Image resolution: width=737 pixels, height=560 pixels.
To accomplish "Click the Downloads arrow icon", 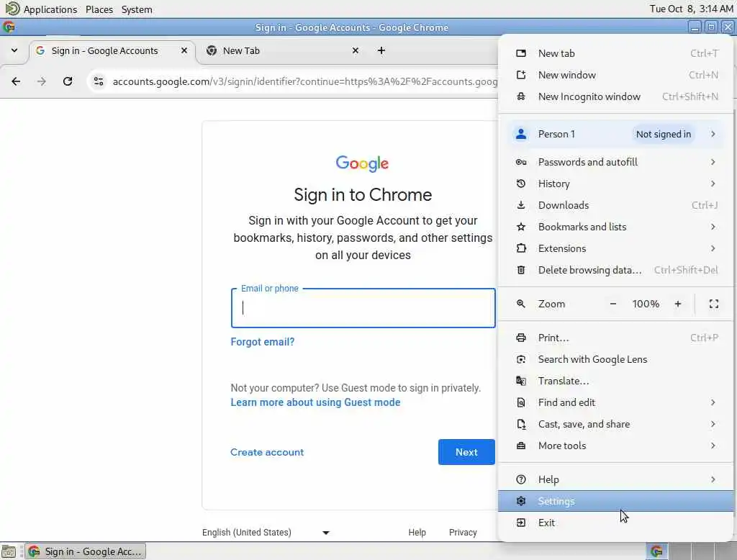I will (x=521, y=205).
